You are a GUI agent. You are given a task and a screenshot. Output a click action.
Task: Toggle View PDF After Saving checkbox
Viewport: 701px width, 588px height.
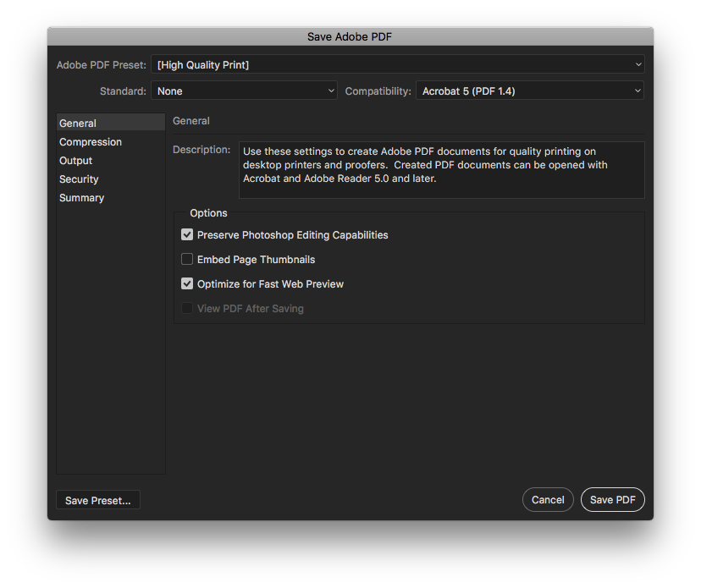coord(187,308)
